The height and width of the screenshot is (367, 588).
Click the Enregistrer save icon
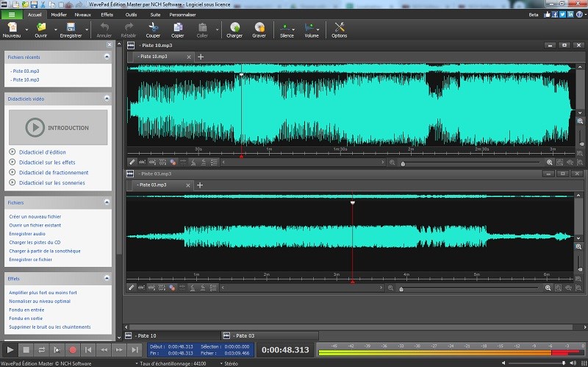click(x=71, y=27)
